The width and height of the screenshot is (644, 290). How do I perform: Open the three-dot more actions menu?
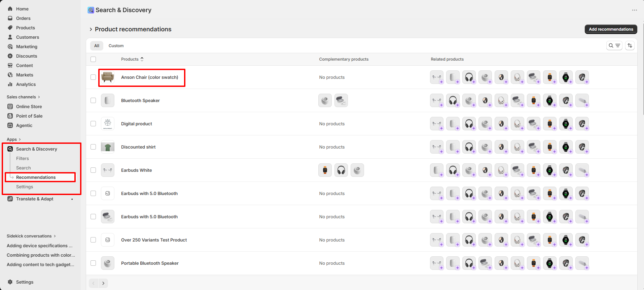click(634, 10)
